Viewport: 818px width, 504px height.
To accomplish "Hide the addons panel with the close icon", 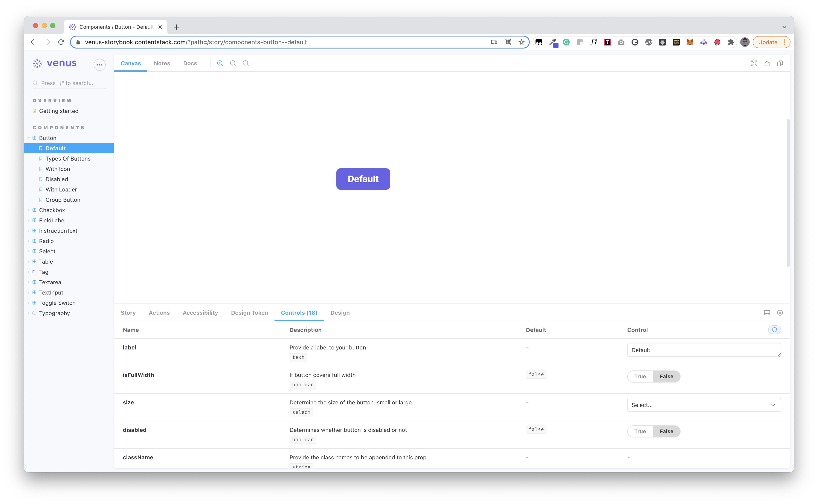I will (780, 313).
